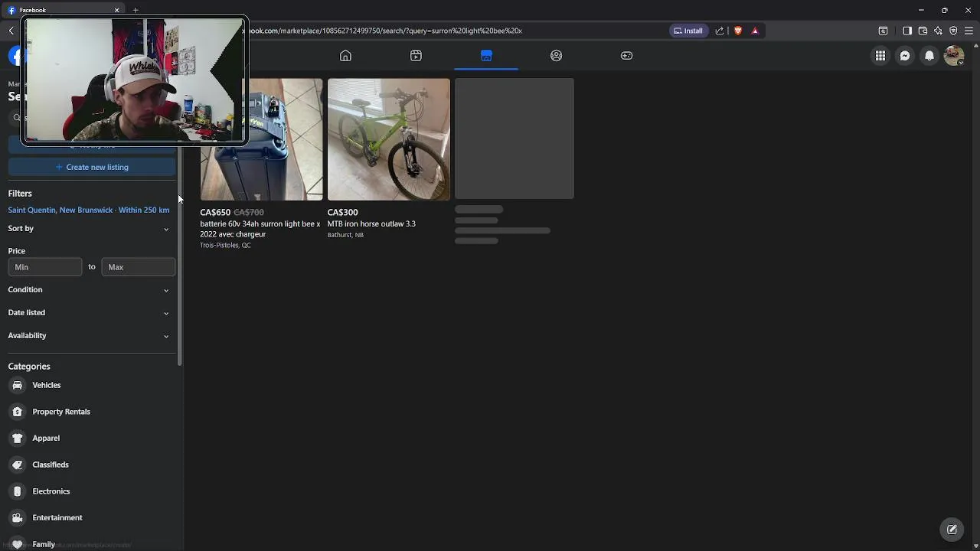This screenshot has height=551, width=980.
Task: Open the Electronics category label
Action: pyautogui.click(x=51, y=491)
